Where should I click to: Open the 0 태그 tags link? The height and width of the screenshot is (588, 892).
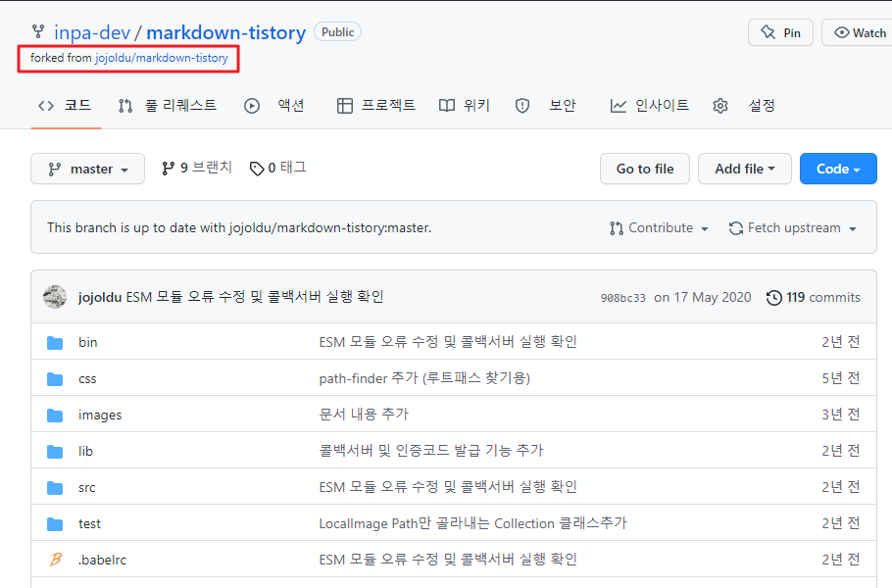[278, 168]
